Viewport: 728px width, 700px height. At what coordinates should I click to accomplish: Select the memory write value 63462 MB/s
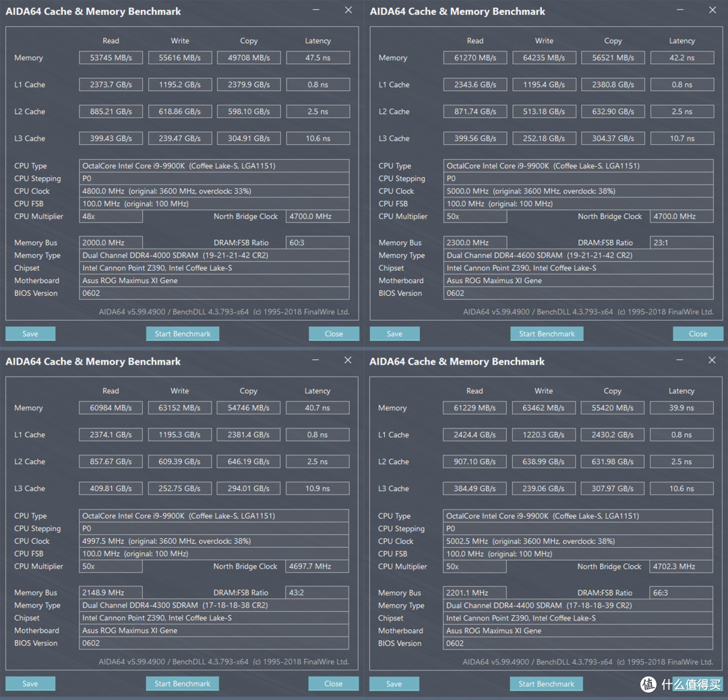point(544,408)
